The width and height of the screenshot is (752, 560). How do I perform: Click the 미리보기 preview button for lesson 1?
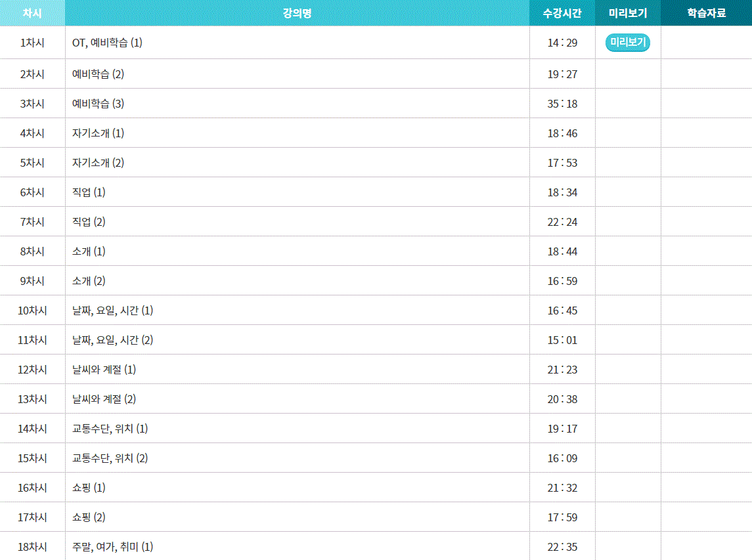627,43
